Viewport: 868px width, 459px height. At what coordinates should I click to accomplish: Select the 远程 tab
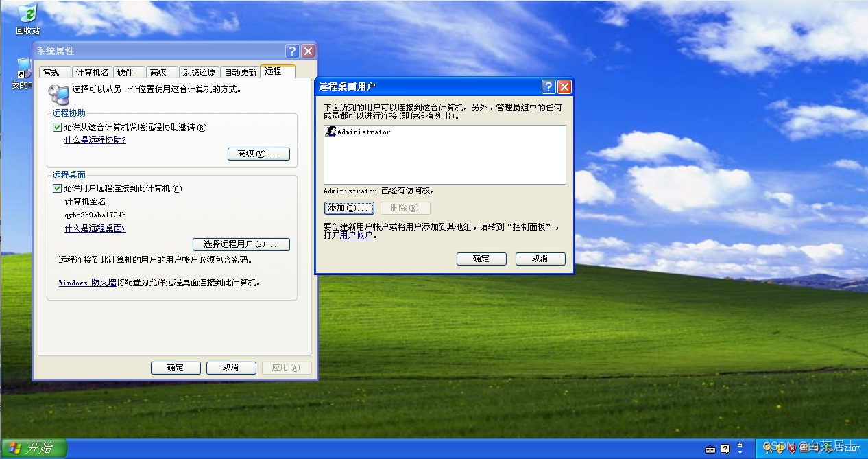[x=277, y=71]
